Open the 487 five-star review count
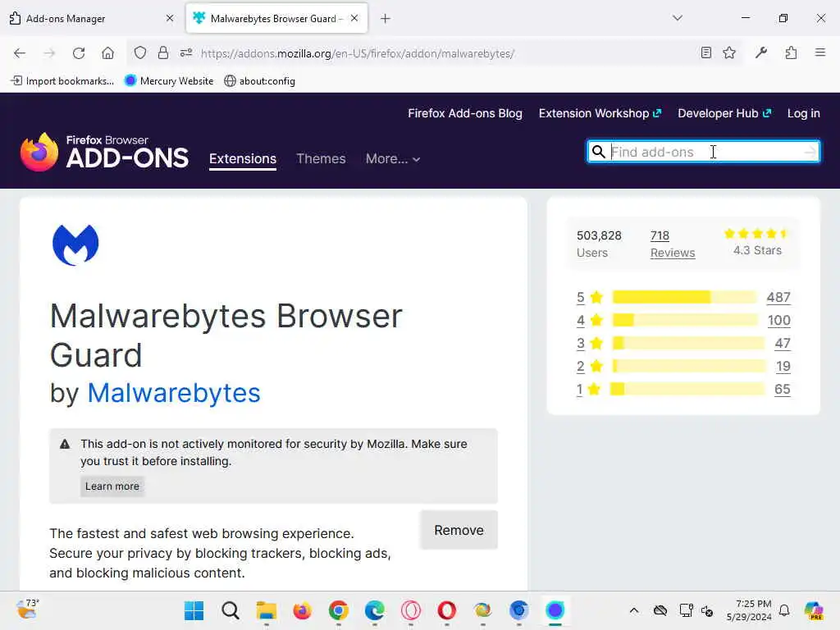The height and width of the screenshot is (630, 840). [778, 297]
